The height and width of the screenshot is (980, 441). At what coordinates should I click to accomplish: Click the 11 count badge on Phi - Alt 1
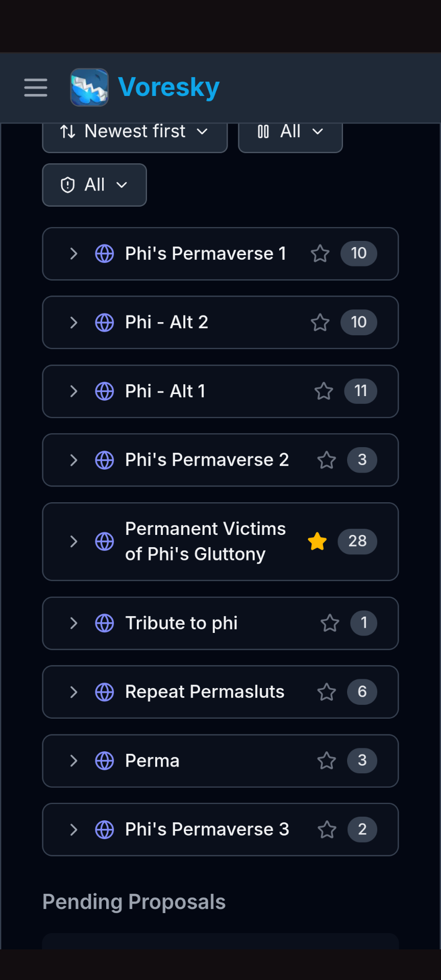coord(360,391)
